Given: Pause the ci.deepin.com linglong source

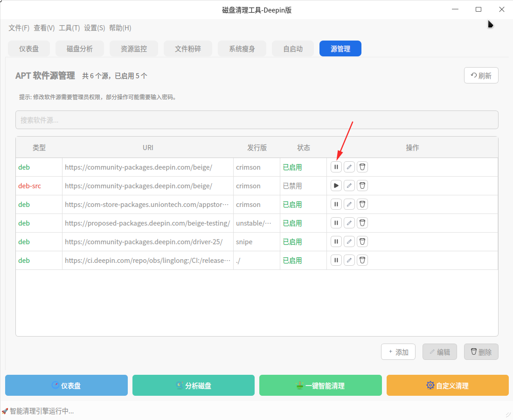Looking at the screenshot, I should tap(336, 260).
